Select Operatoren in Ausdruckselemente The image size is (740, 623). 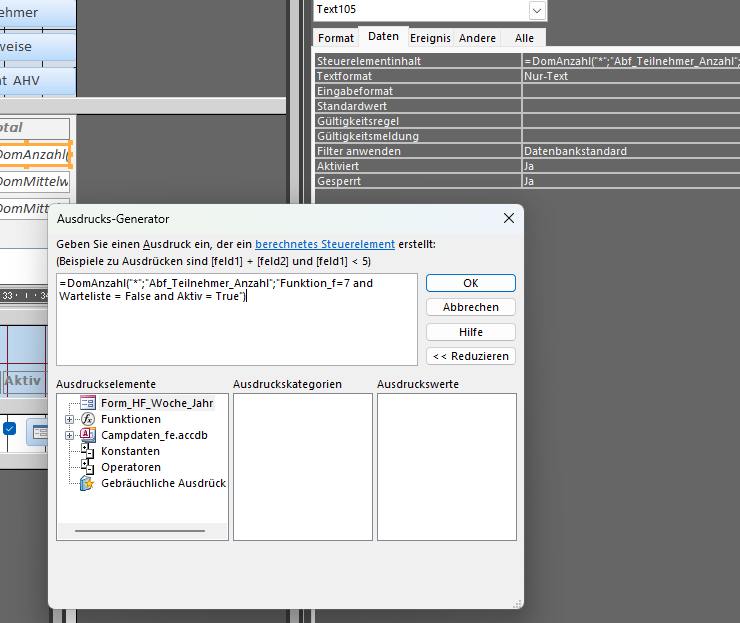click(131, 467)
